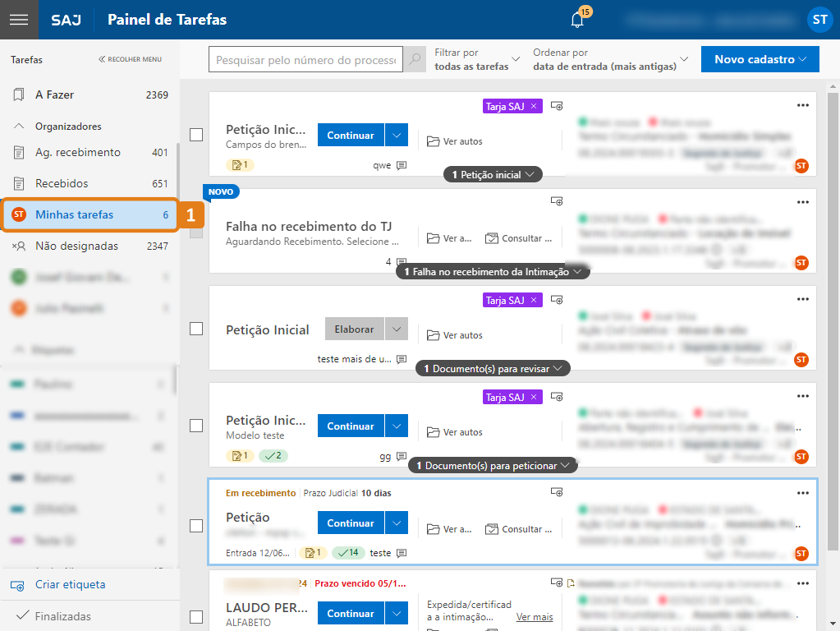Open the hamburger main menu
Image resolution: width=840 pixels, height=631 pixels.
(19, 20)
